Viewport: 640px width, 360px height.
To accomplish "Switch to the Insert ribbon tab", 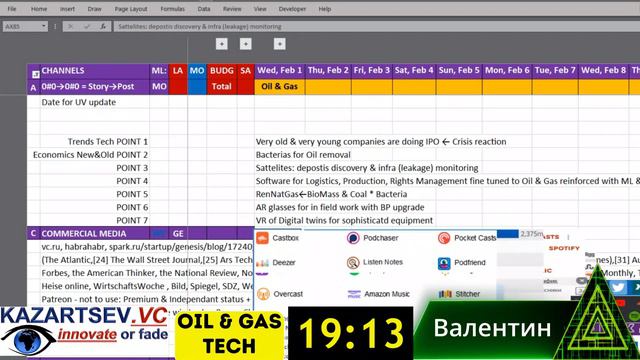I will point(67,9).
